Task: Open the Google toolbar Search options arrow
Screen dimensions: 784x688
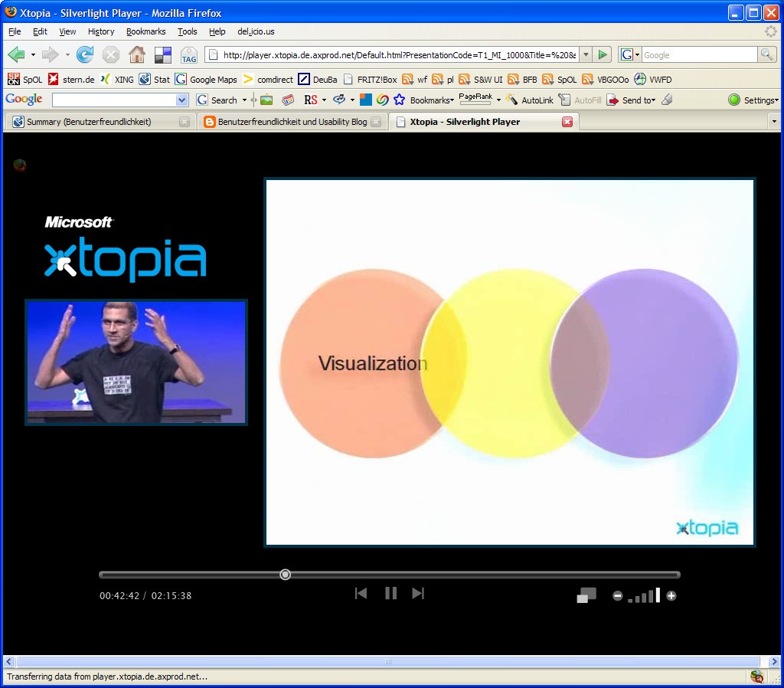Action: [x=244, y=100]
